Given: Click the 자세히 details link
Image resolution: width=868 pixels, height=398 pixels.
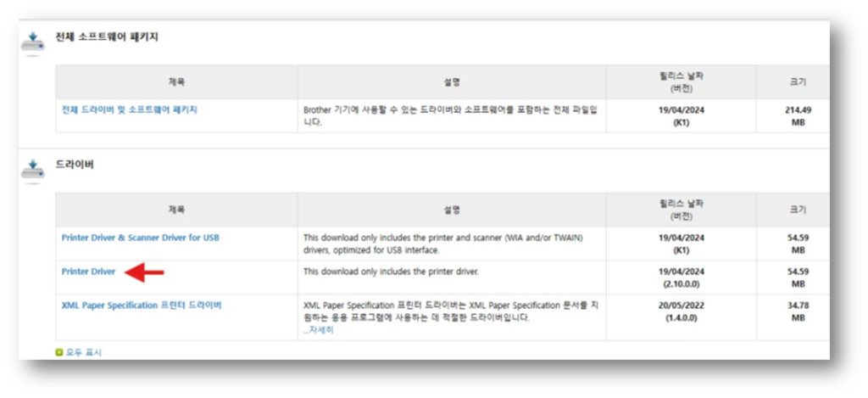Looking at the screenshot, I should 319,330.
